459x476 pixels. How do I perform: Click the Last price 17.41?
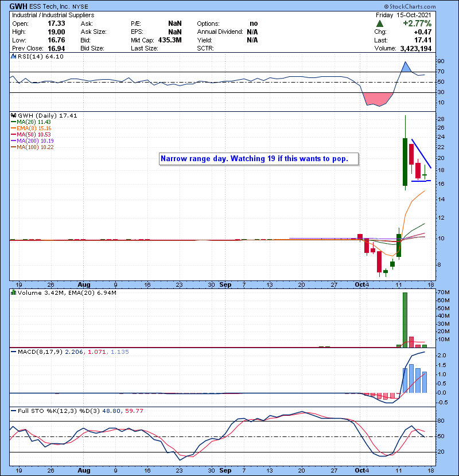click(x=423, y=40)
